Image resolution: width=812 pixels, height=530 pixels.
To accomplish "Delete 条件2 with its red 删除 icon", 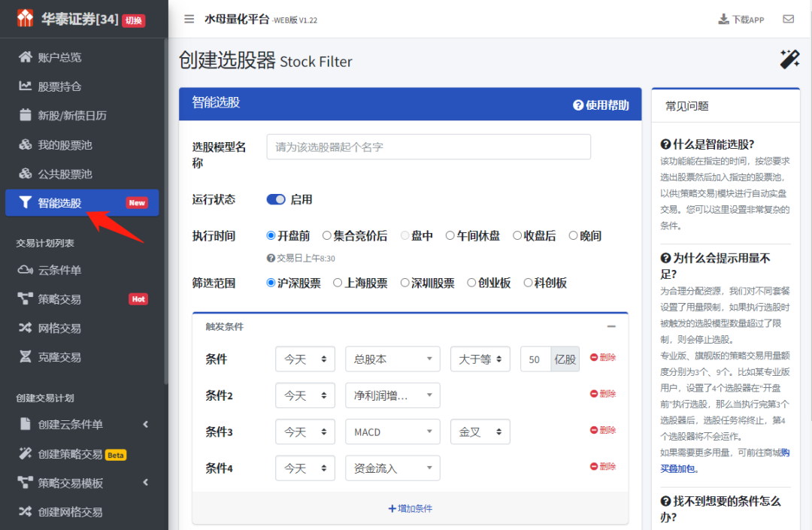I will 594,394.
